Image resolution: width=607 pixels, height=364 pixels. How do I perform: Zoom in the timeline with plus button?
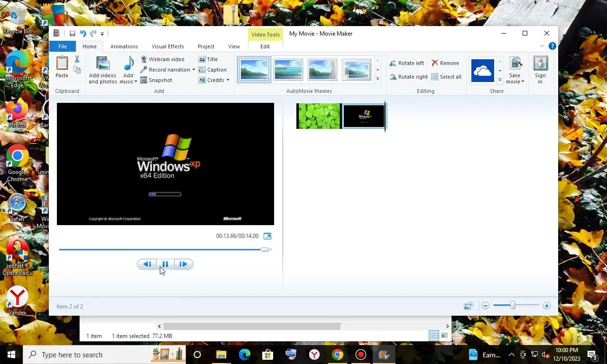tap(547, 306)
